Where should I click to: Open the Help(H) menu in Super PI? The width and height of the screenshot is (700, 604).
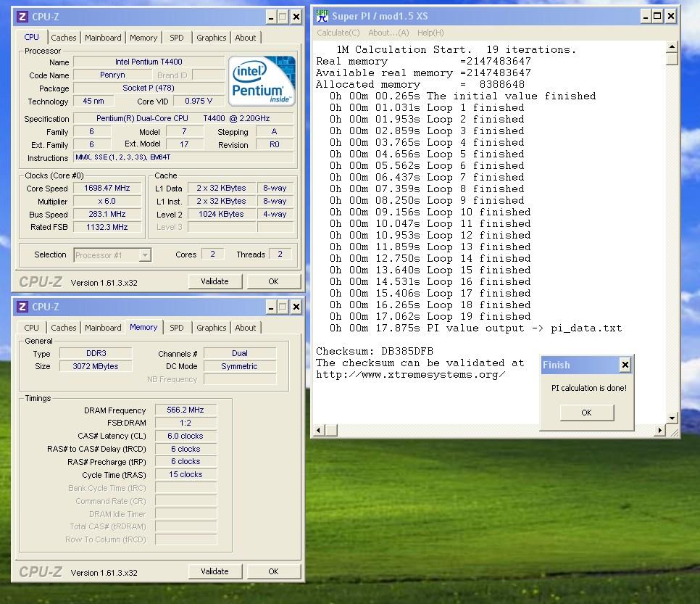pos(430,33)
